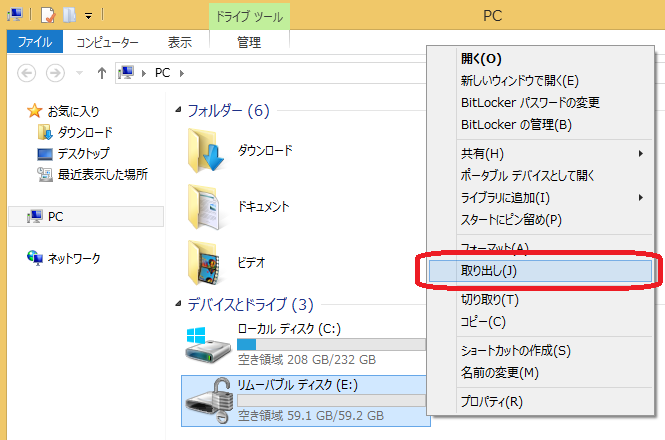Open デスクトップ in the navigation pane
Image resolution: width=665 pixels, height=440 pixels.
coord(84,153)
